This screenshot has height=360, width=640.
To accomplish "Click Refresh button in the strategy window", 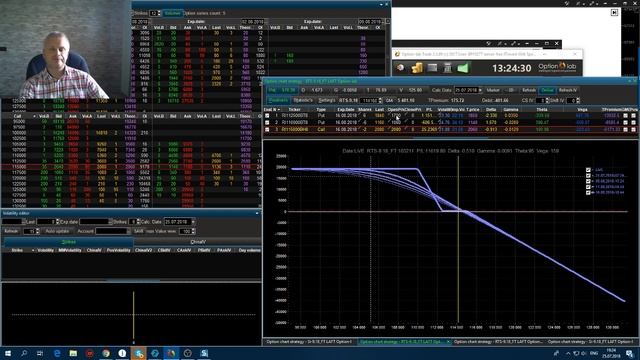I will tap(529, 90).
